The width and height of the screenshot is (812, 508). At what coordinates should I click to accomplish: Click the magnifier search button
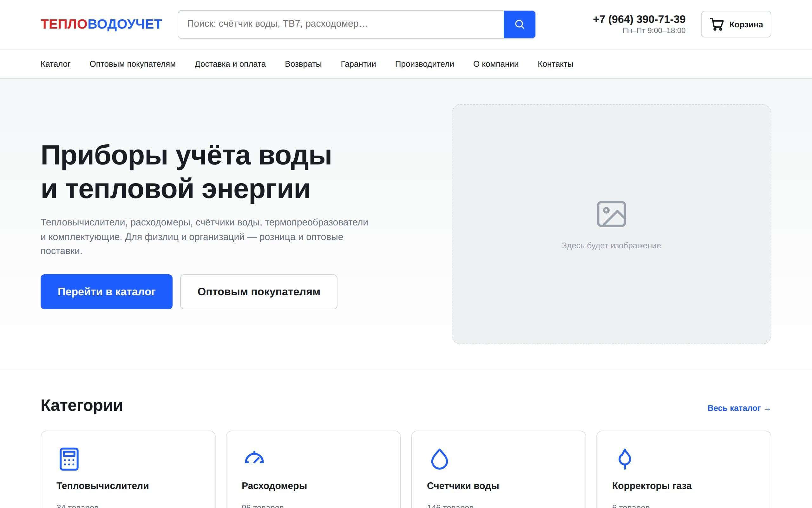[519, 24]
